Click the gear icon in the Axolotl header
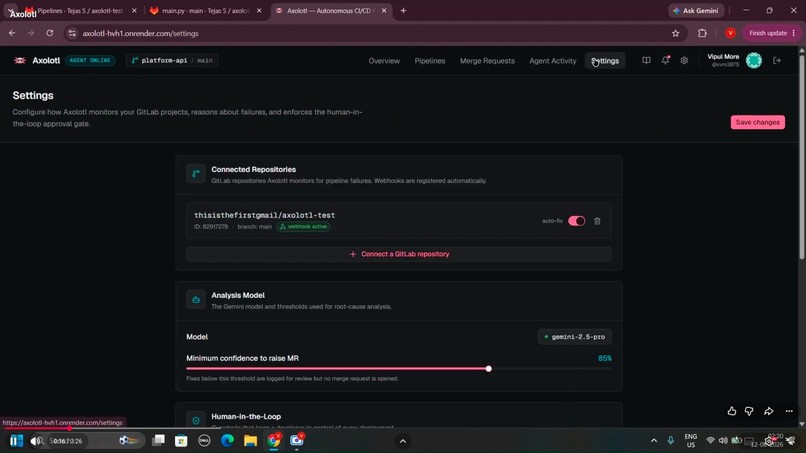 (684, 61)
